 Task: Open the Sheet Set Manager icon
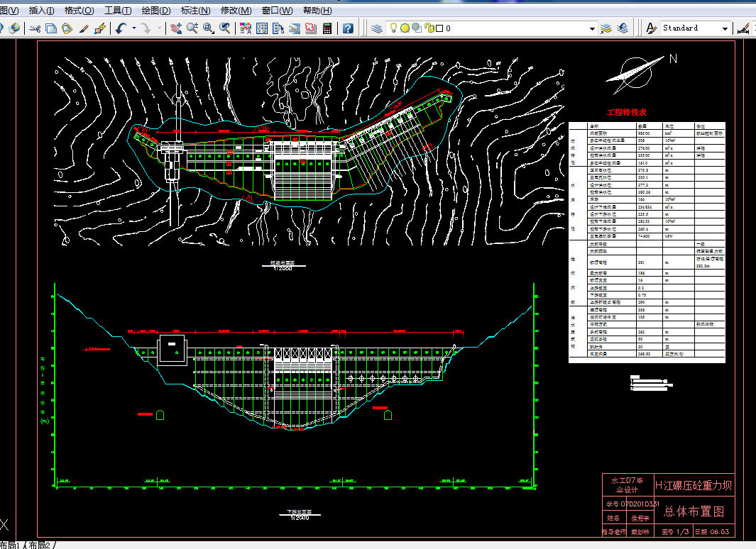tap(295, 29)
